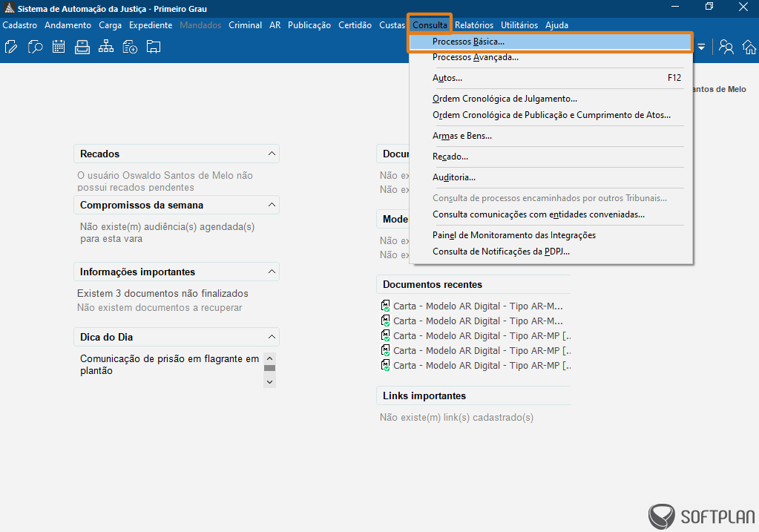Select Processos Básica from Consulta menu

point(551,42)
